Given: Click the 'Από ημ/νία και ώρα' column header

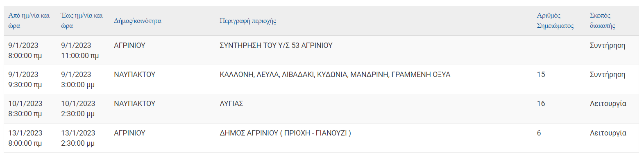Looking at the screenshot, I should click(29, 20).
